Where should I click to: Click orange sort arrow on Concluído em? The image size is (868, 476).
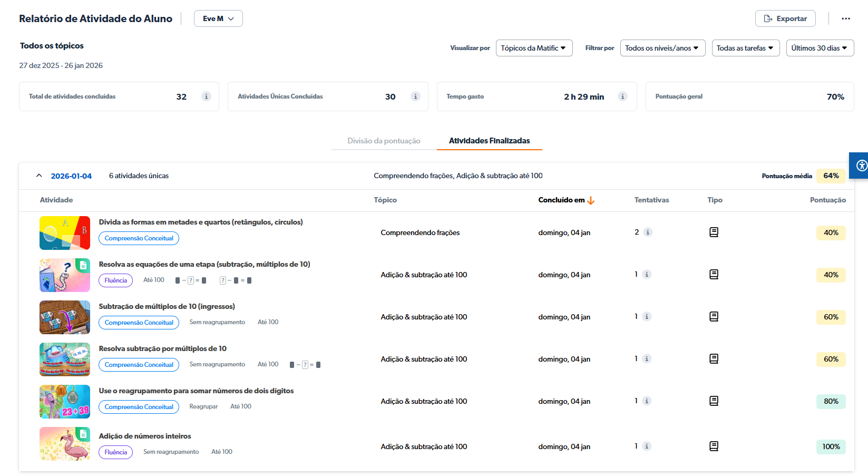tap(591, 200)
